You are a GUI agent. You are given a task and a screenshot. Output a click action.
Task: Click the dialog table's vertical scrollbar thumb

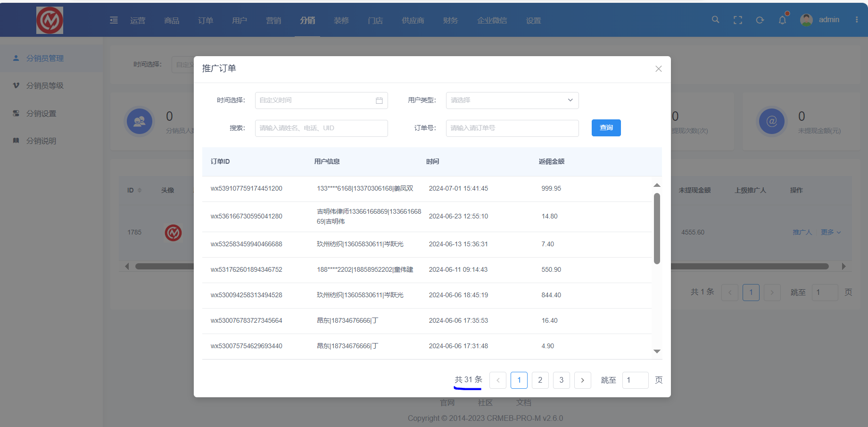coord(657,228)
